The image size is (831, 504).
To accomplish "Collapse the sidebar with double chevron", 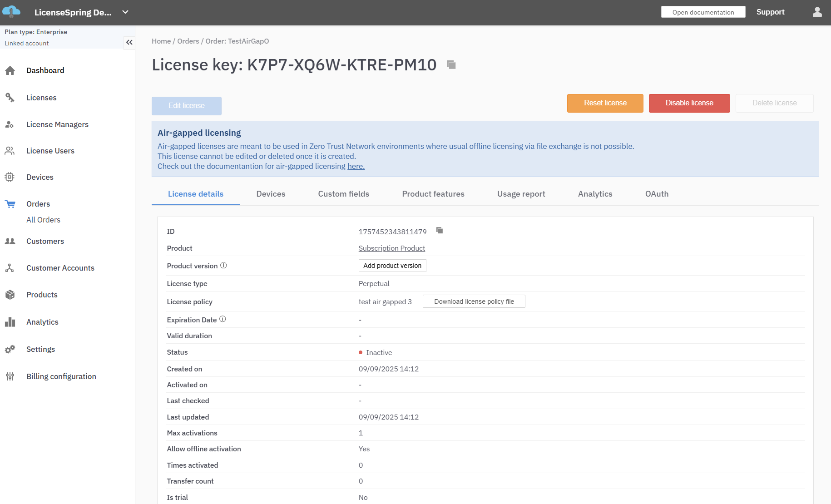I will pyautogui.click(x=129, y=42).
